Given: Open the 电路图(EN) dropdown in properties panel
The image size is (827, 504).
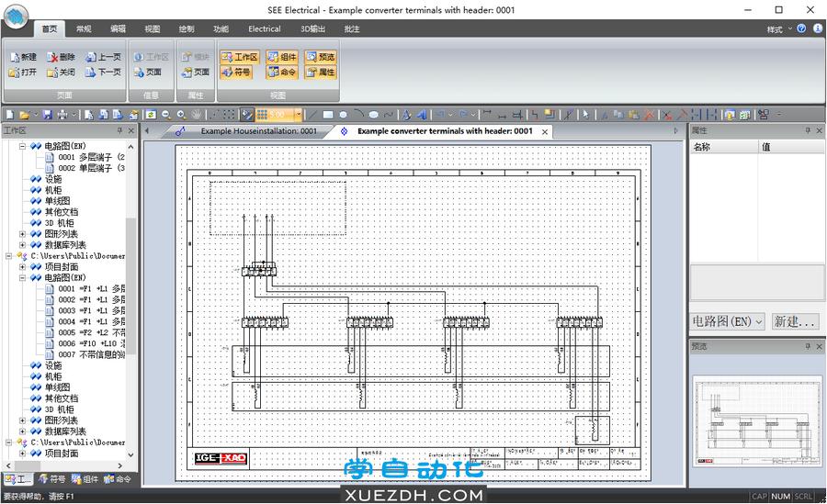Looking at the screenshot, I should (728, 321).
